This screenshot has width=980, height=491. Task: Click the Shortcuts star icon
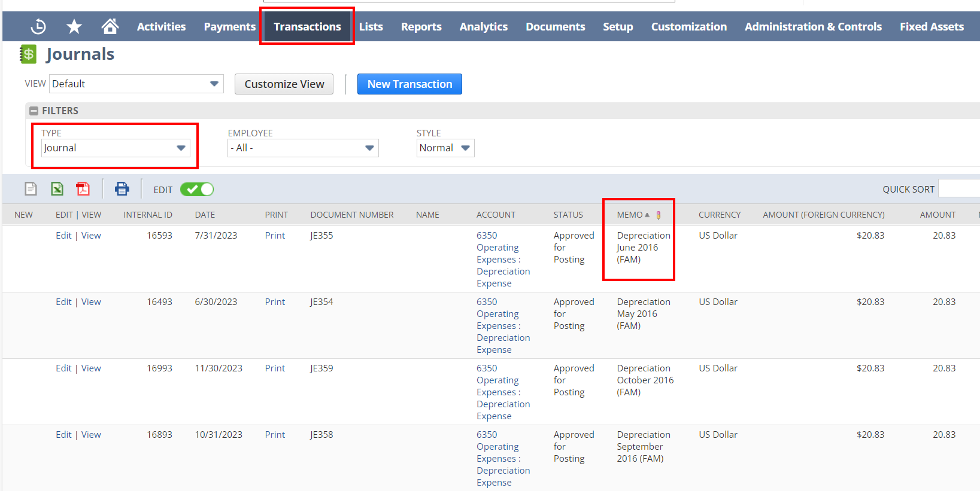[74, 26]
